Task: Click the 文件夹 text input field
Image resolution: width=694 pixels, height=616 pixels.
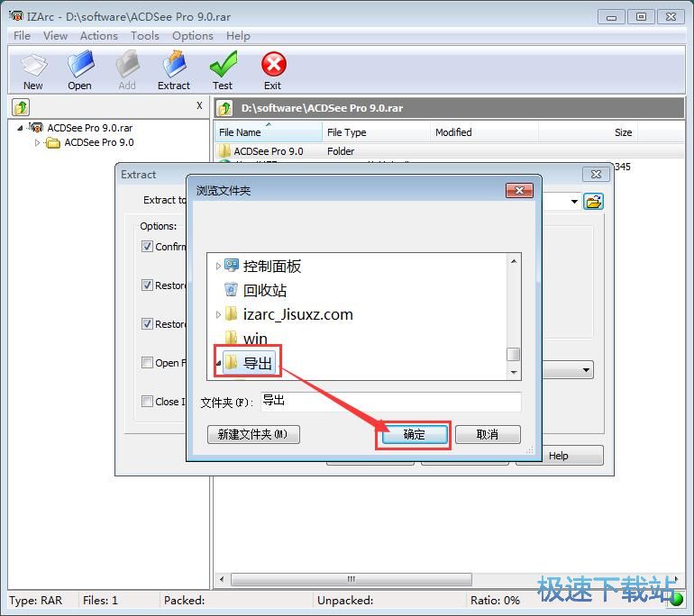Action: pyautogui.click(x=391, y=402)
